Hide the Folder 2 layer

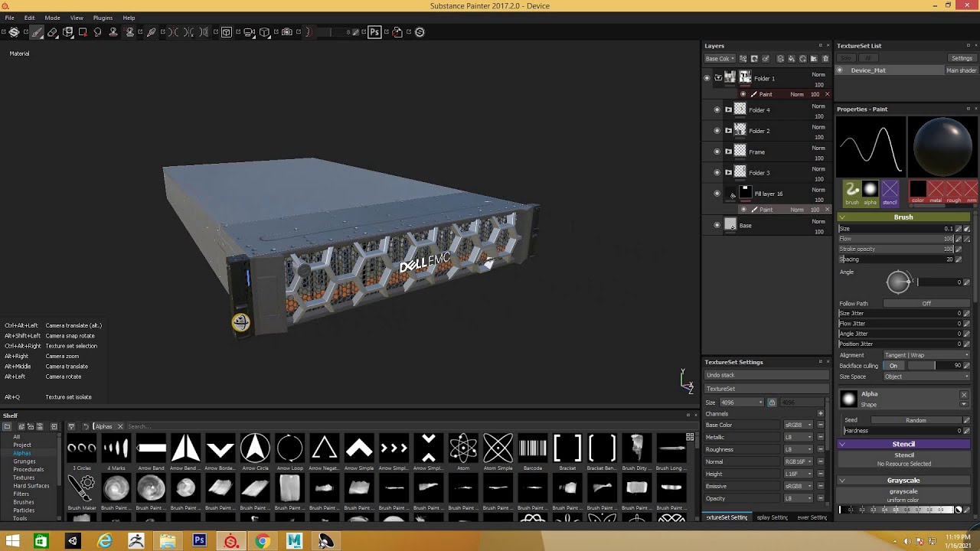coord(717,131)
